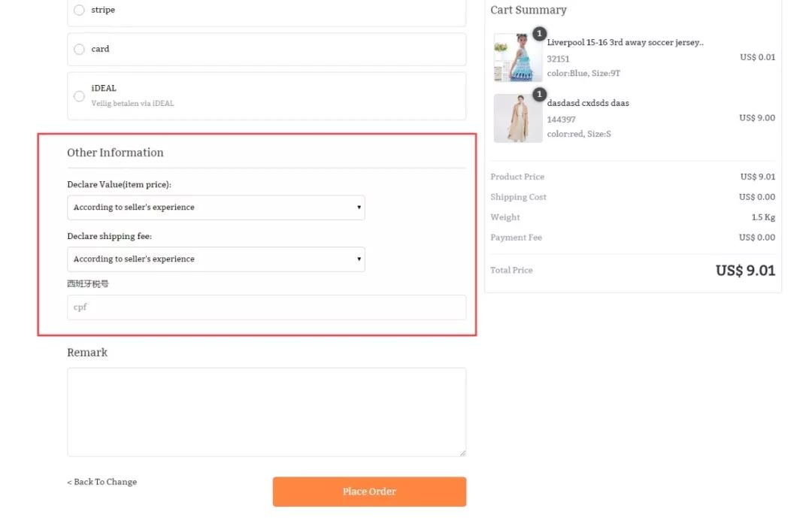Click the iDEAL label text

point(104,89)
